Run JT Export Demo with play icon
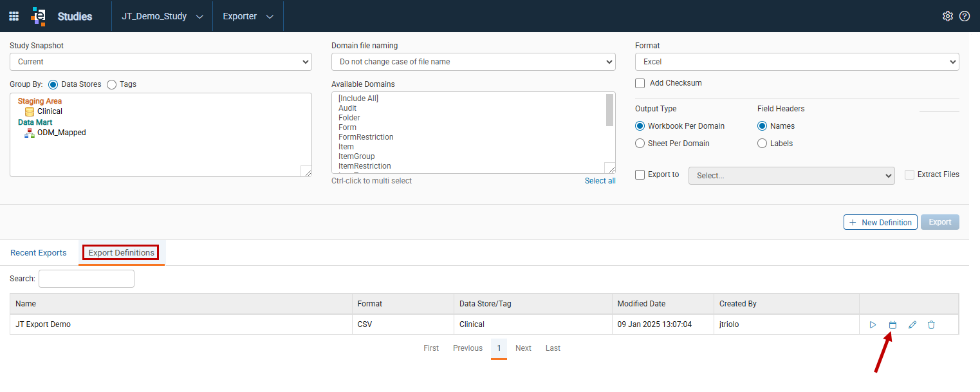980x392 pixels. tap(873, 324)
